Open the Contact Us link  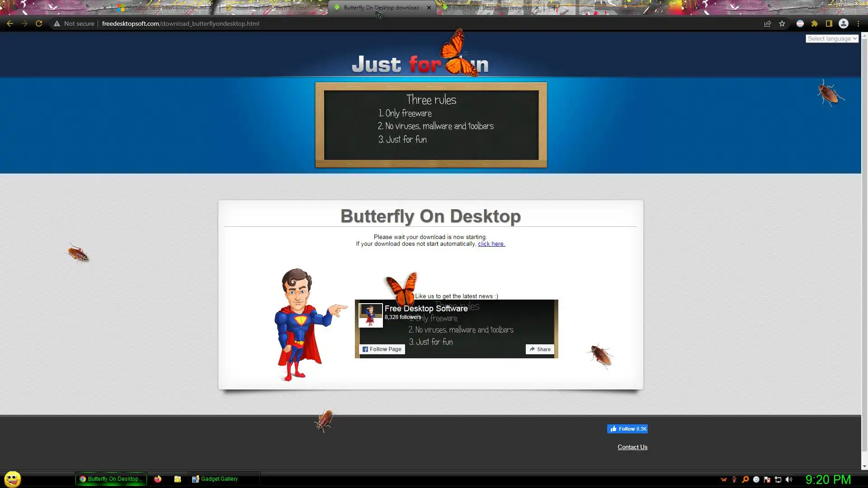632,447
